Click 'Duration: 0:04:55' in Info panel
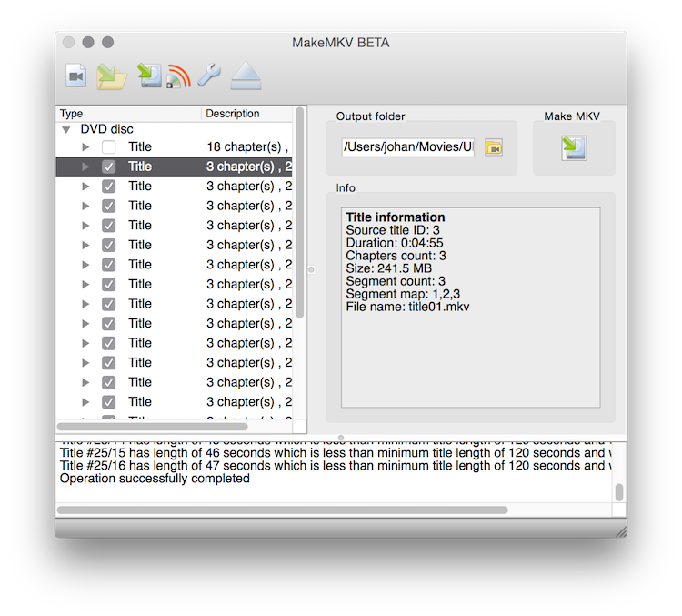Viewport: 682px width, 616px height. point(395,243)
